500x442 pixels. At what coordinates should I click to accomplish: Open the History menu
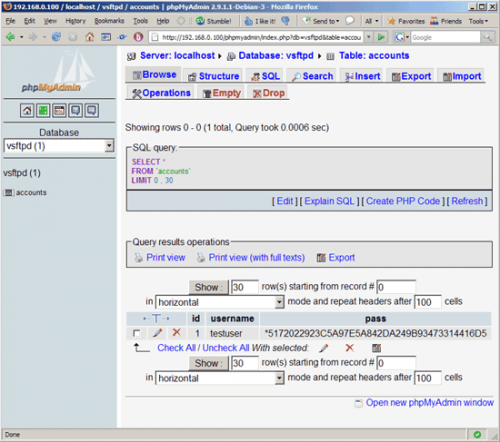click(76, 21)
